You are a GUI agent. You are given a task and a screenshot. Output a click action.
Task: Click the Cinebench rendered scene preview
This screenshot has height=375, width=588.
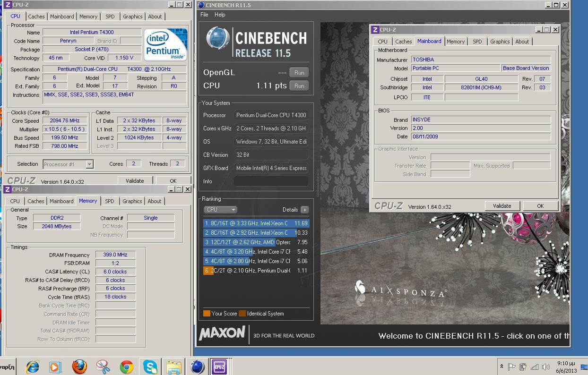tap(444, 173)
